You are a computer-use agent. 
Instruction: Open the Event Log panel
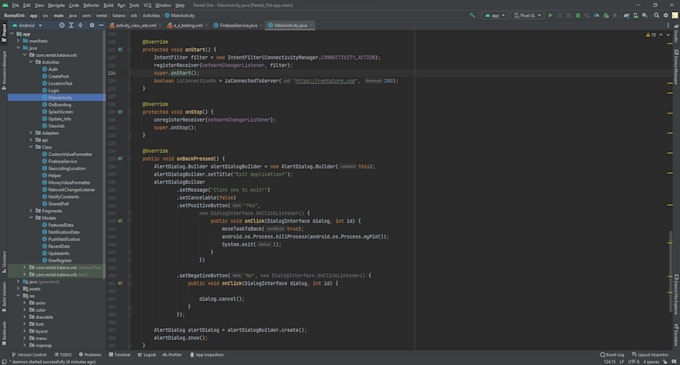(612, 355)
